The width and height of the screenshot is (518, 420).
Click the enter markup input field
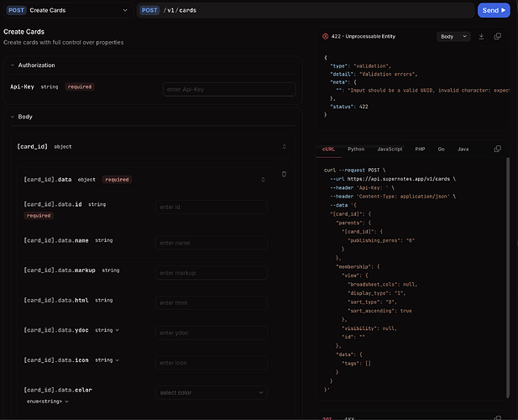click(x=212, y=273)
